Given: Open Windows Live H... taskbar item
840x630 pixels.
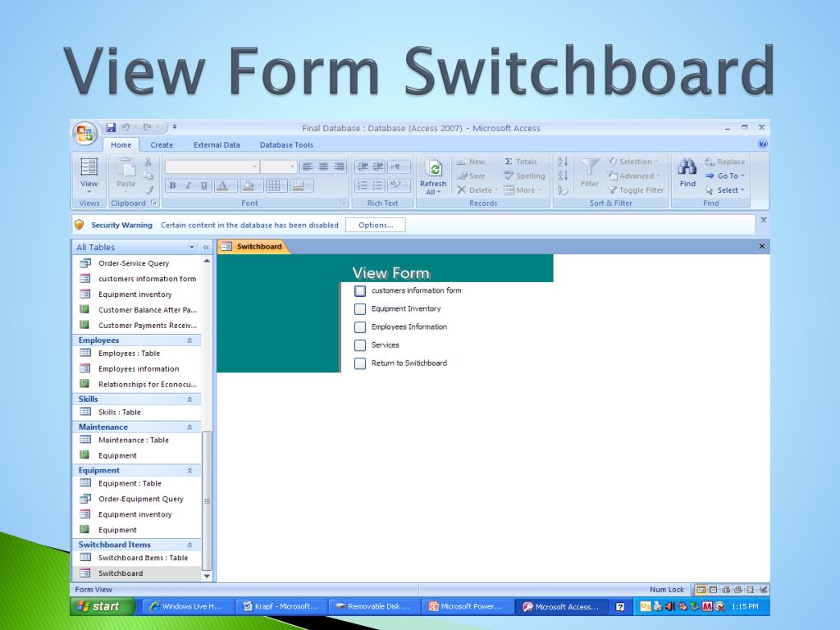Looking at the screenshot, I should (x=187, y=606).
